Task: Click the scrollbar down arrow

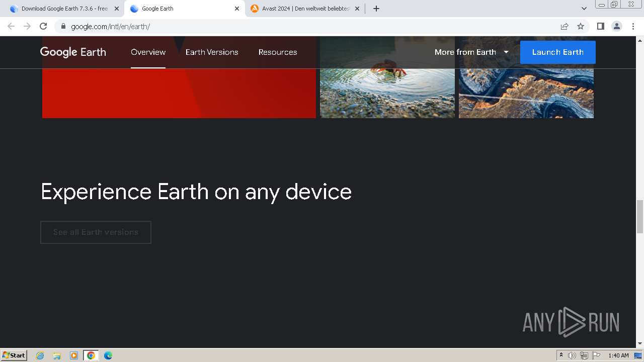Action: pyautogui.click(x=640, y=344)
